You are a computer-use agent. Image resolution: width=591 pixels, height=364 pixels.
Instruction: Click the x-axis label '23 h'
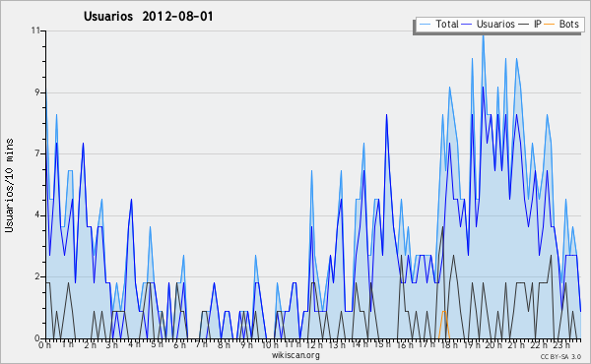tap(561, 344)
